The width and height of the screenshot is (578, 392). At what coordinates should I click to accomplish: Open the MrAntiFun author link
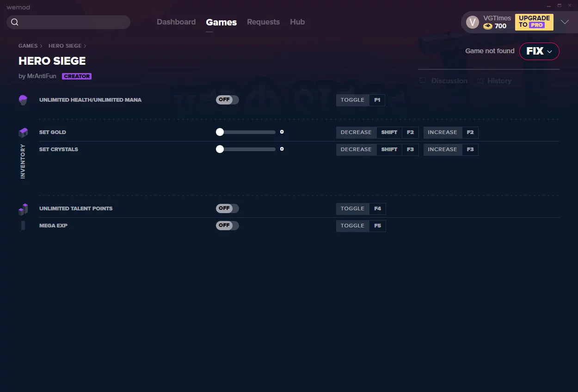tap(41, 76)
